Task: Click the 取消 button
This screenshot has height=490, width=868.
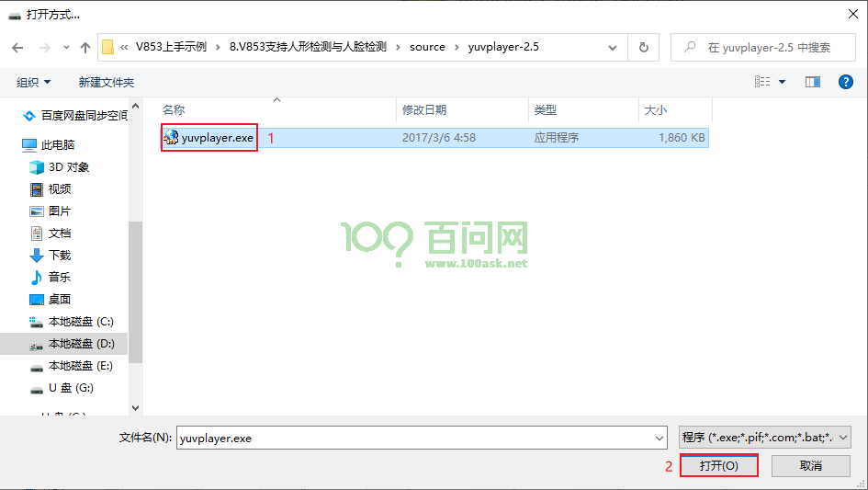Action: pyautogui.click(x=810, y=466)
